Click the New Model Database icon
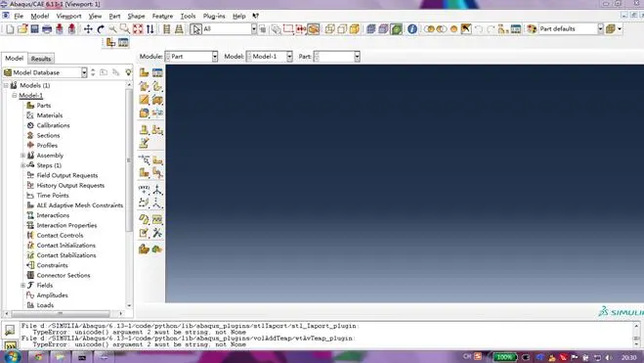Screen dimensions: 644x363 coord(10,29)
